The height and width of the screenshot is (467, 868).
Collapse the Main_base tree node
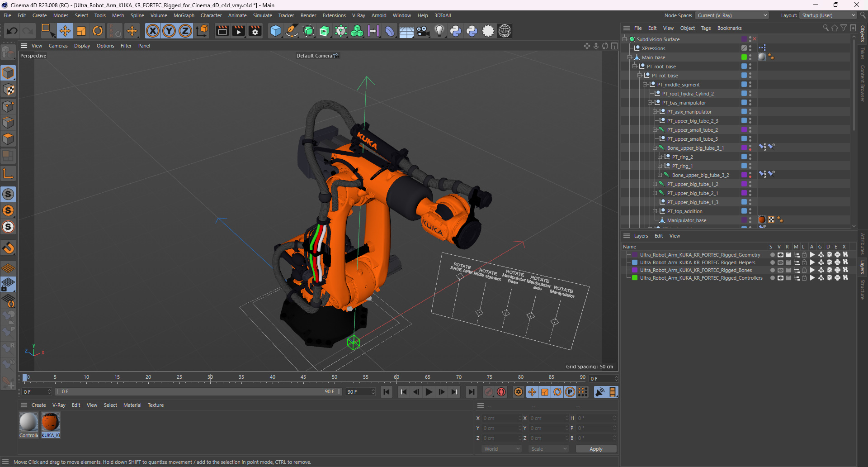pyautogui.click(x=630, y=57)
